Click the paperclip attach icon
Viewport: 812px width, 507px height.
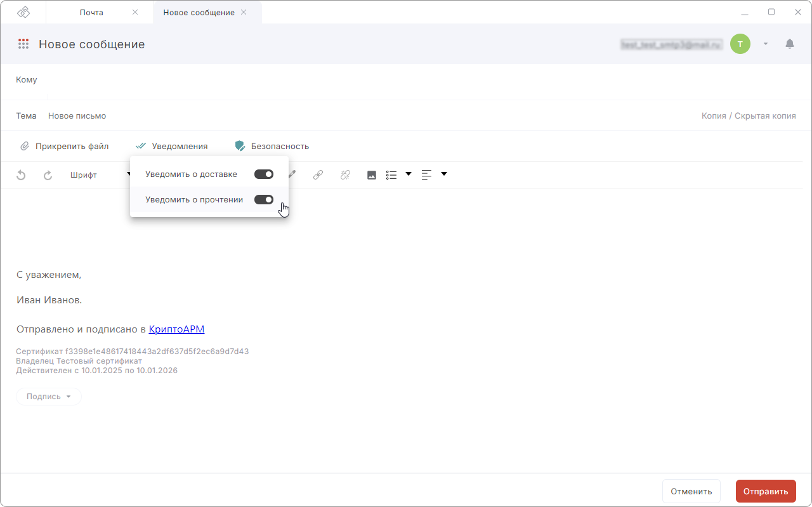(x=25, y=146)
